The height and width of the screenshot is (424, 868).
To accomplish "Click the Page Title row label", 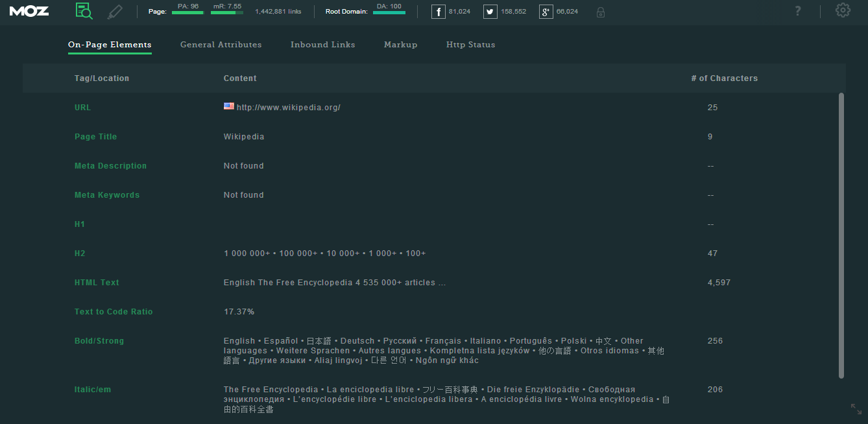I will [x=96, y=137].
